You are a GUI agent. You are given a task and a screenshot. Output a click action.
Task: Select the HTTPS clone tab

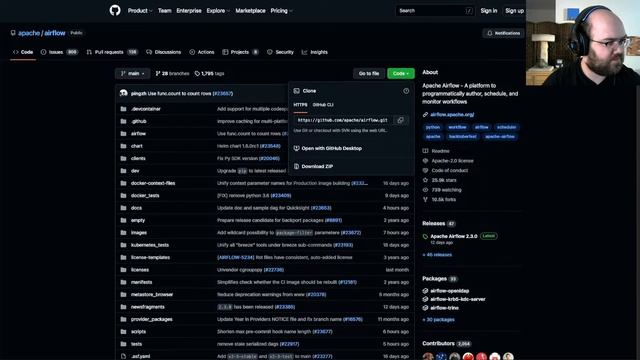tap(300, 105)
